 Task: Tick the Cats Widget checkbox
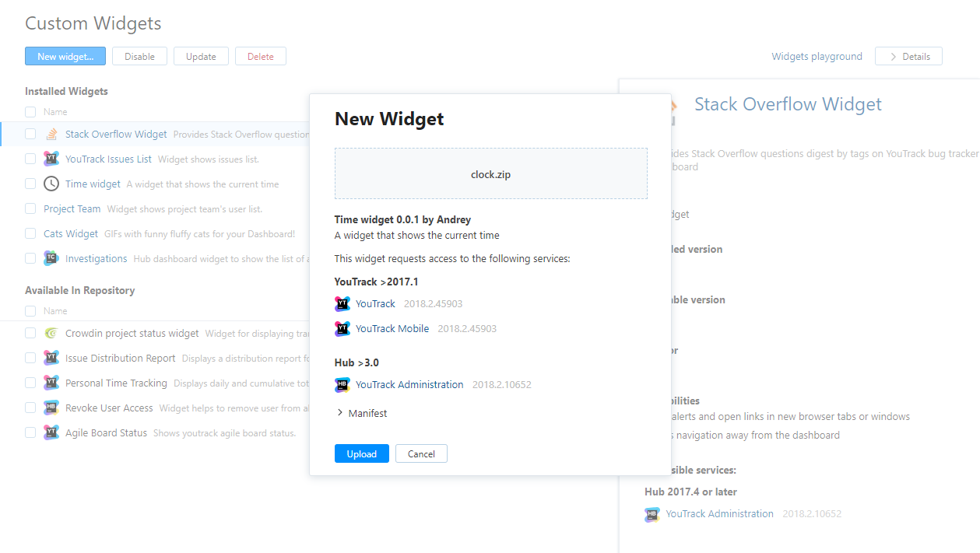tap(30, 234)
